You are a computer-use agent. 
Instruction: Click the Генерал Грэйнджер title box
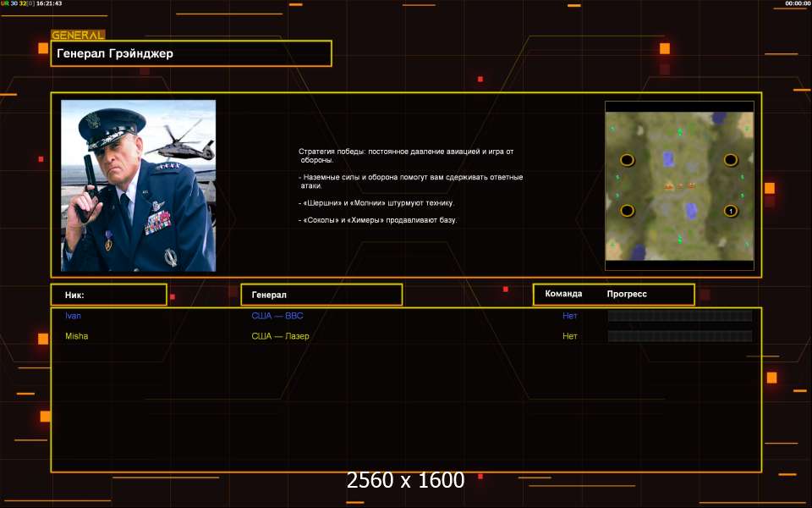[x=191, y=53]
